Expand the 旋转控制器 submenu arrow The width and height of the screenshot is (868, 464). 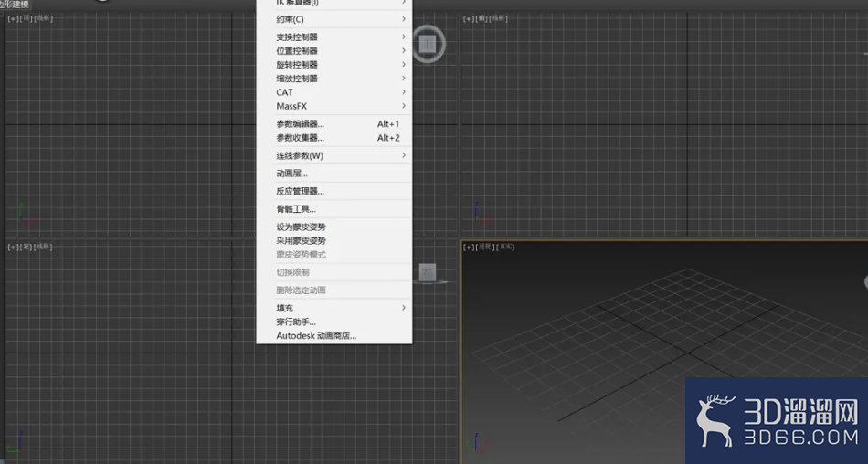pos(404,64)
